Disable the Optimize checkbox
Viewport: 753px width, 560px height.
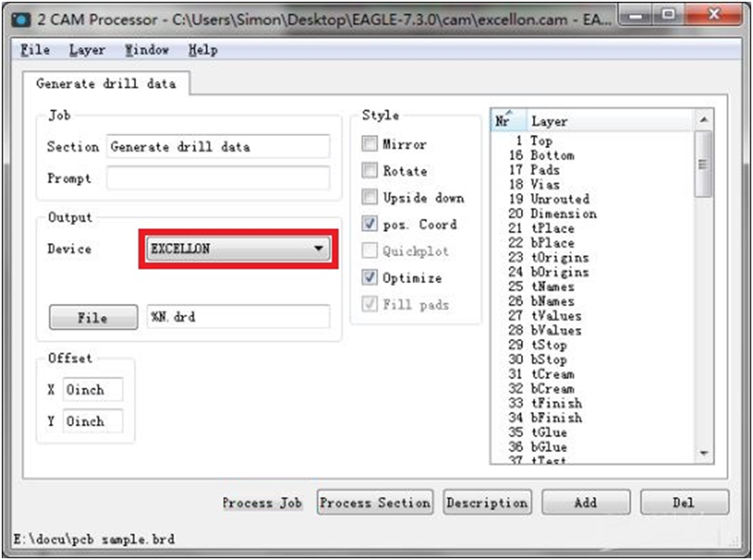[370, 278]
